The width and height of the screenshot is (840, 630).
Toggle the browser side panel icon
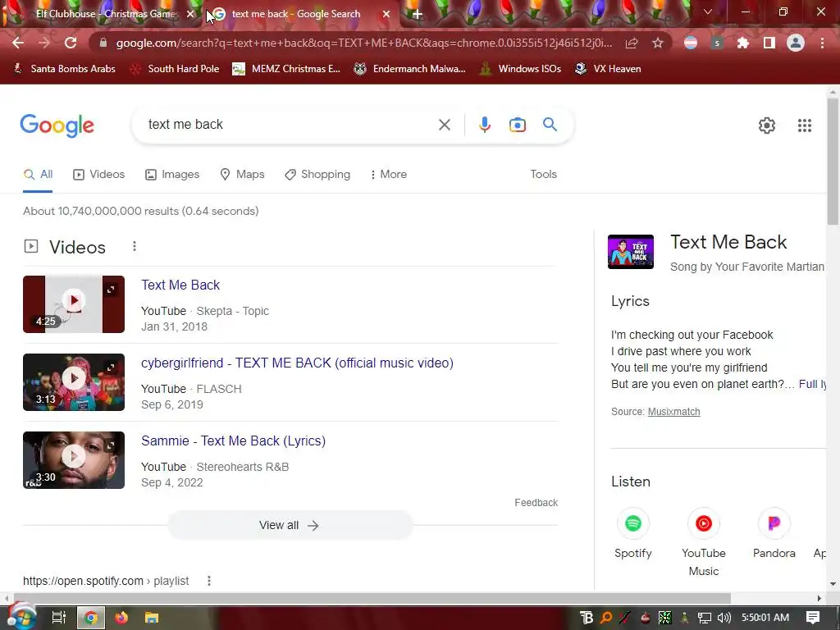coord(769,43)
